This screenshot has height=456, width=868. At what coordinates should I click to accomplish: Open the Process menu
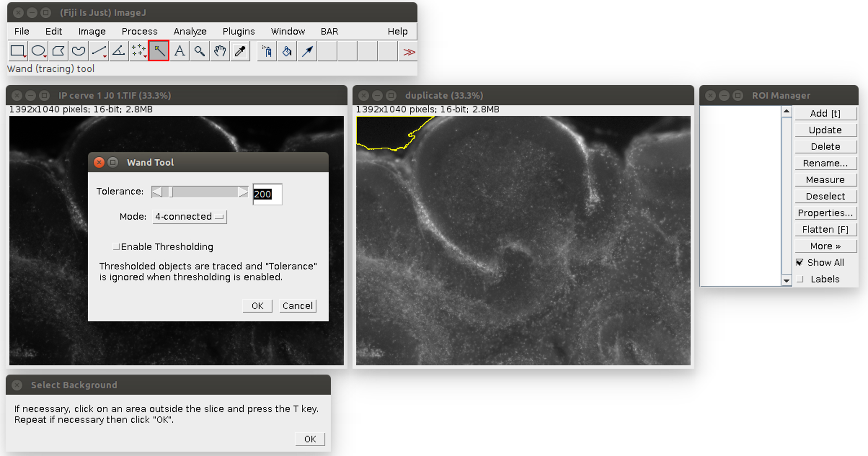pos(139,31)
